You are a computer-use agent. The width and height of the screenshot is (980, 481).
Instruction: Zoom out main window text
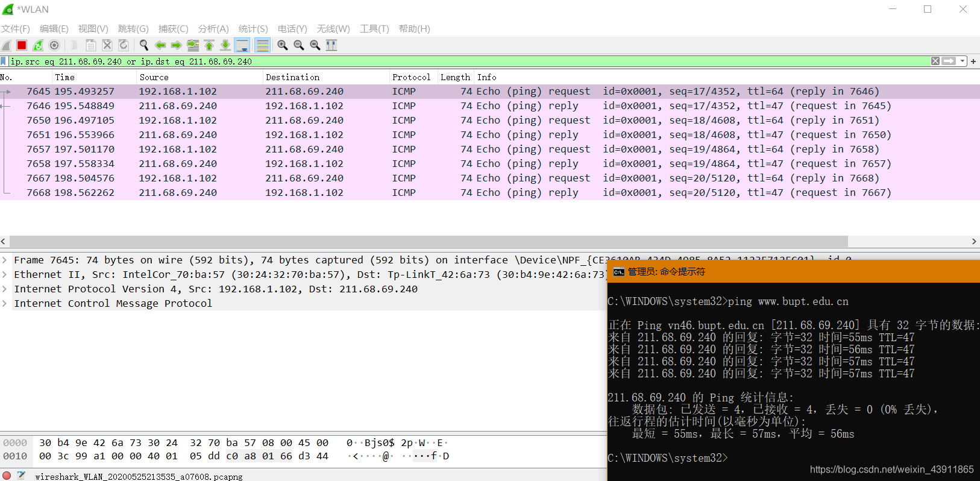pyautogui.click(x=298, y=45)
